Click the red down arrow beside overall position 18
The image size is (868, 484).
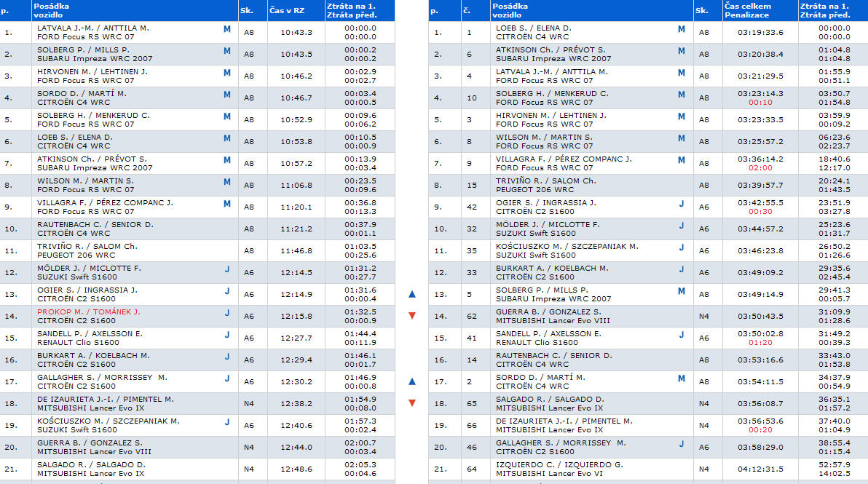(x=412, y=403)
